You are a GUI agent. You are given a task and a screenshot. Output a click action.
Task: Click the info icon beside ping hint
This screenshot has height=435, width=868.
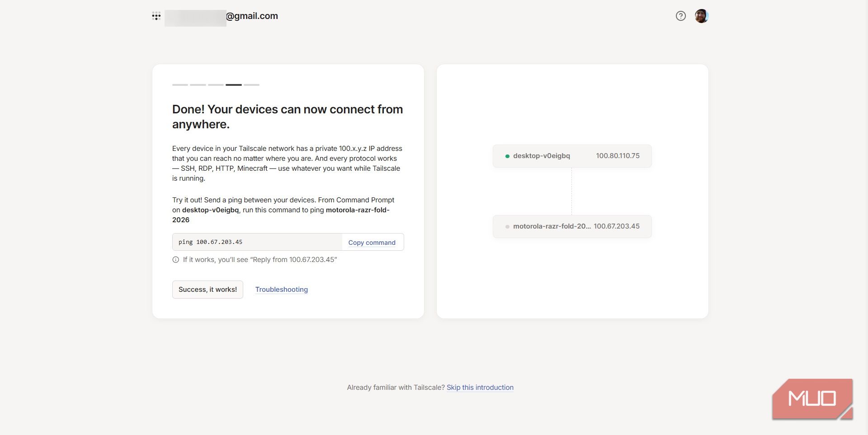tap(176, 260)
